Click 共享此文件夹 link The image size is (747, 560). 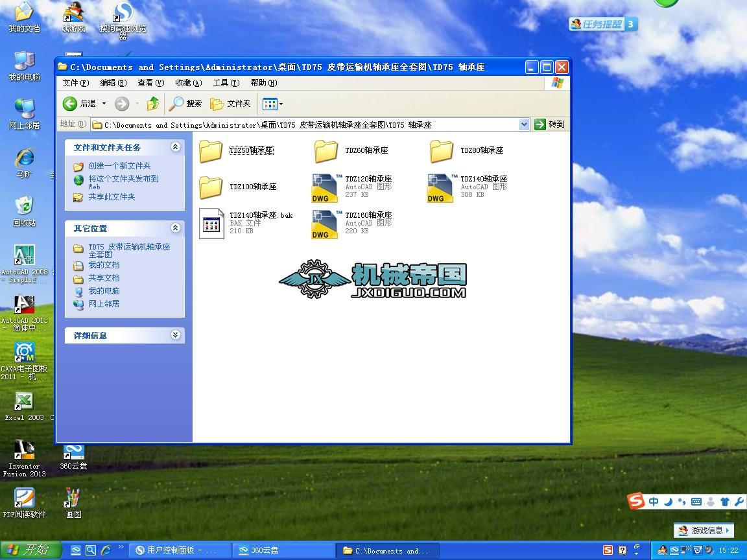[112, 196]
